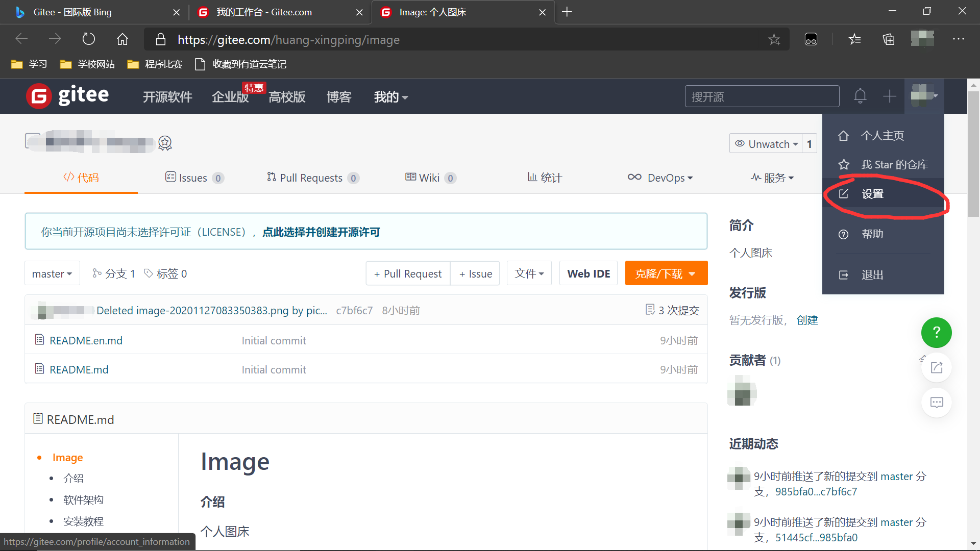Click 分支 1 branches link

pyautogui.click(x=113, y=273)
